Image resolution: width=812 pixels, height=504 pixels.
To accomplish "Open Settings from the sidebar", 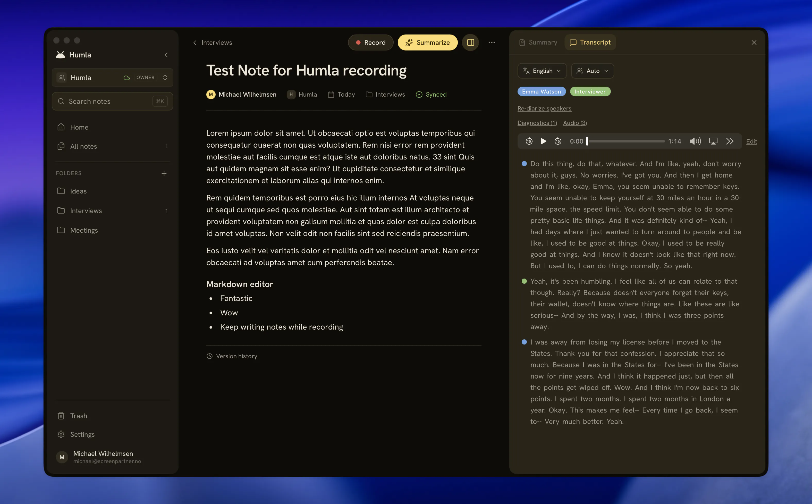I will pyautogui.click(x=112, y=434).
